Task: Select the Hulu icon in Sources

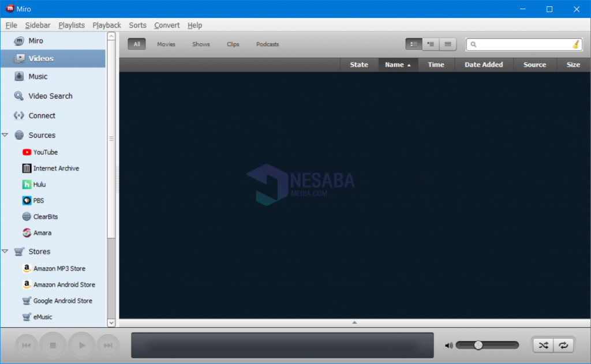Action: click(x=27, y=185)
